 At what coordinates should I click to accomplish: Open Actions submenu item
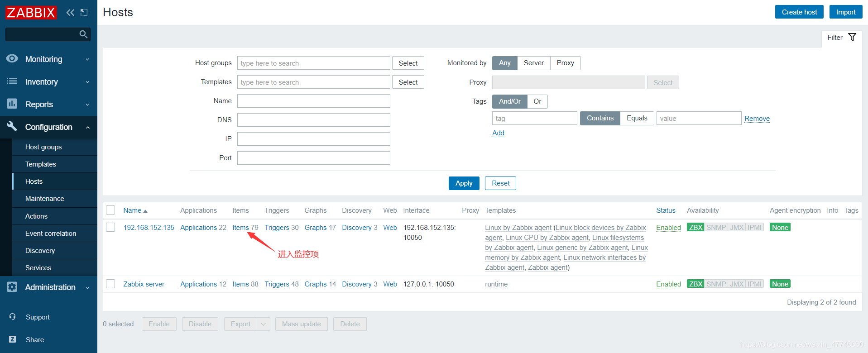tap(36, 216)
